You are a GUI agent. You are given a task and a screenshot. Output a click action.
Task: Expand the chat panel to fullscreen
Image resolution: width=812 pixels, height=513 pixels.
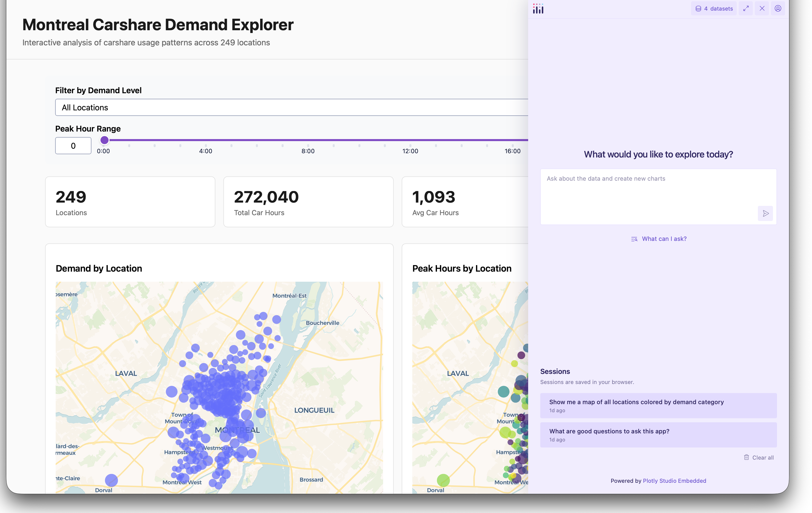(x=746, y=8)
